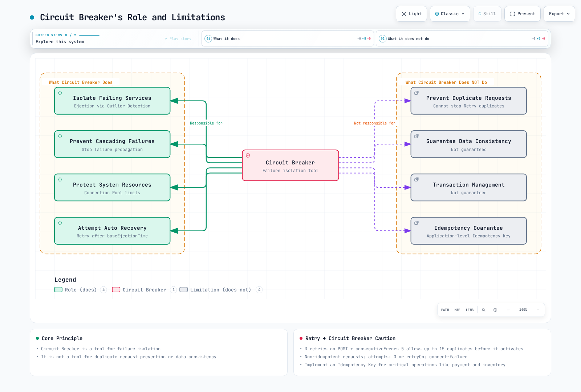Switch to MAP mode

point(458,310)
